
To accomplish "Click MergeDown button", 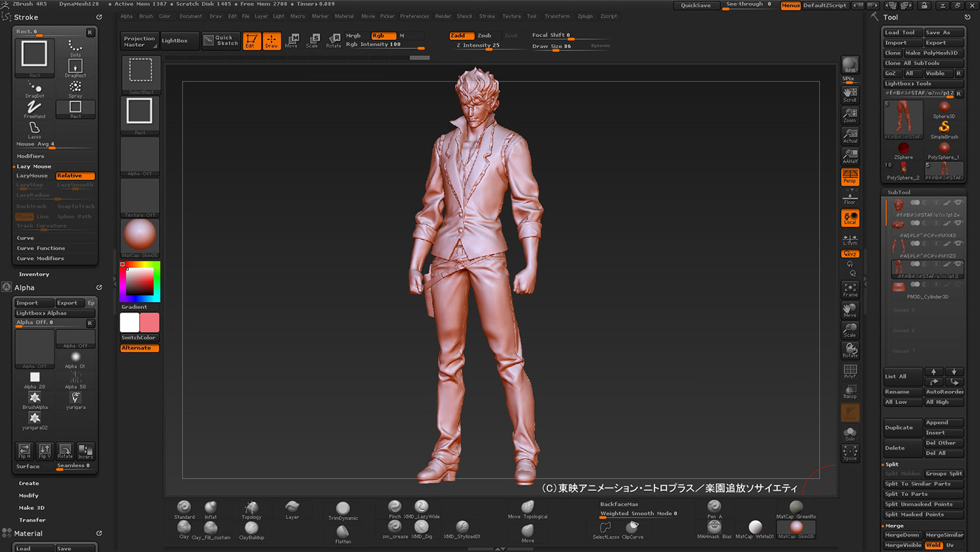I will coord(902,535).
